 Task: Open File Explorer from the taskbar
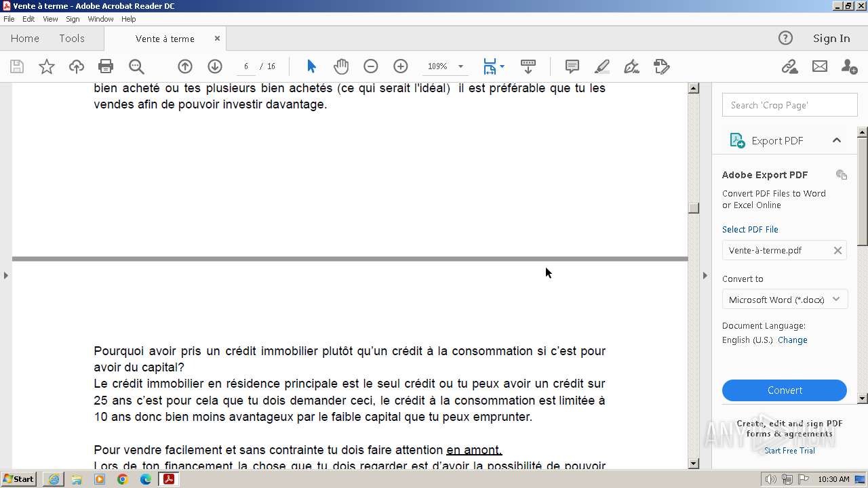pos(77,479)
